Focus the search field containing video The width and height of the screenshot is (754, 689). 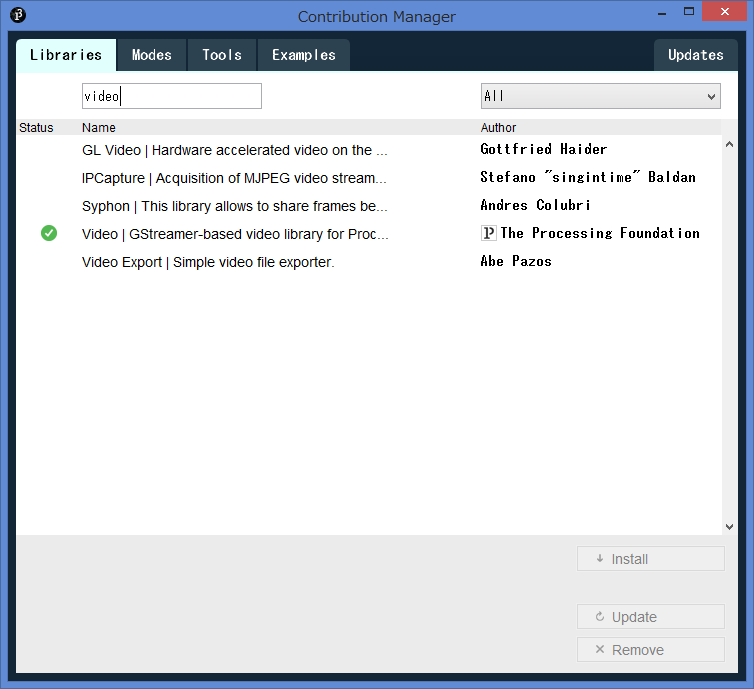click(172, 96)
